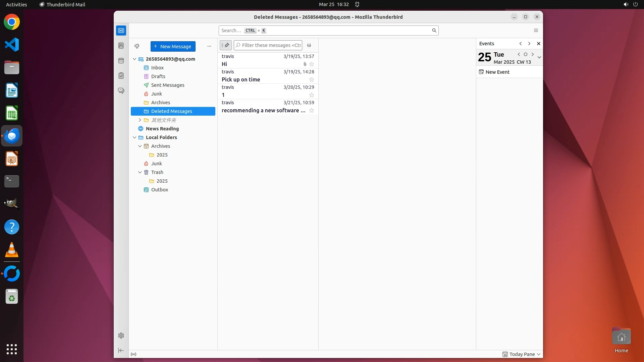Star the 'Pick up on time' message
The image size is (644, 362).
point(312,80)
